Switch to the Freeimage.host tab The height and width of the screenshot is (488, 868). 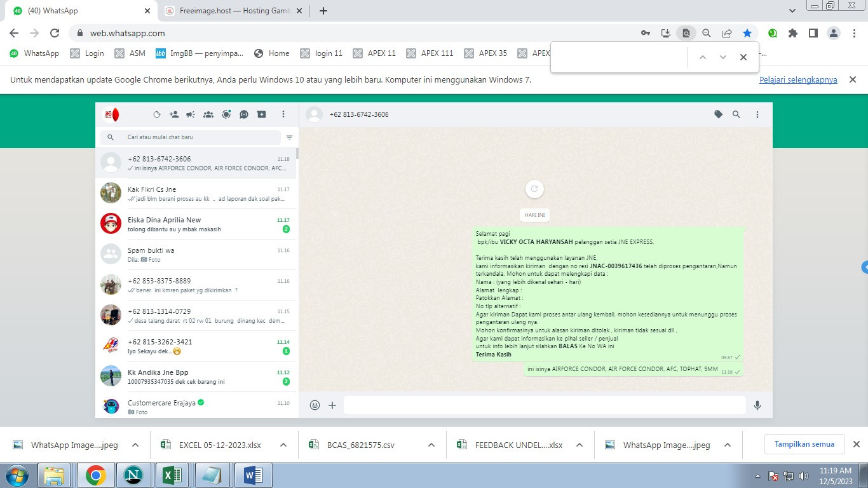tap(235, 11)
